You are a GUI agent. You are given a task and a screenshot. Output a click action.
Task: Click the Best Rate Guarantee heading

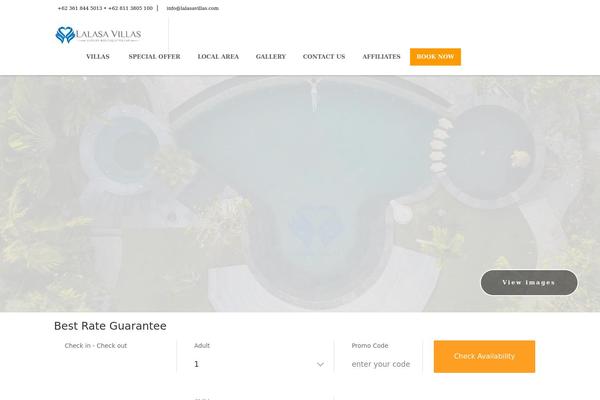pos(110,326)
